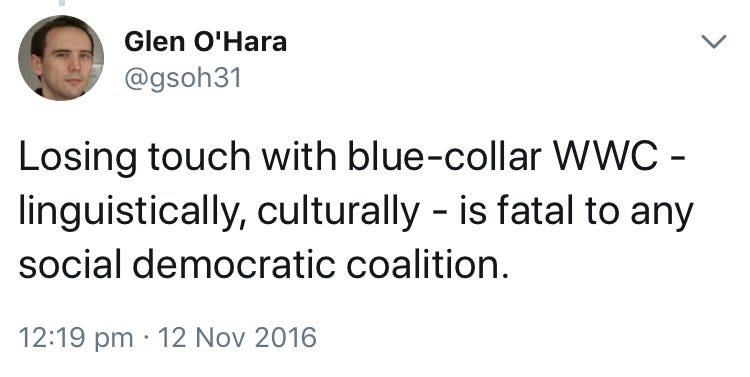Visit the @gsoh31 handle profile
Screen dimensions: 750x377
[183, 78]
